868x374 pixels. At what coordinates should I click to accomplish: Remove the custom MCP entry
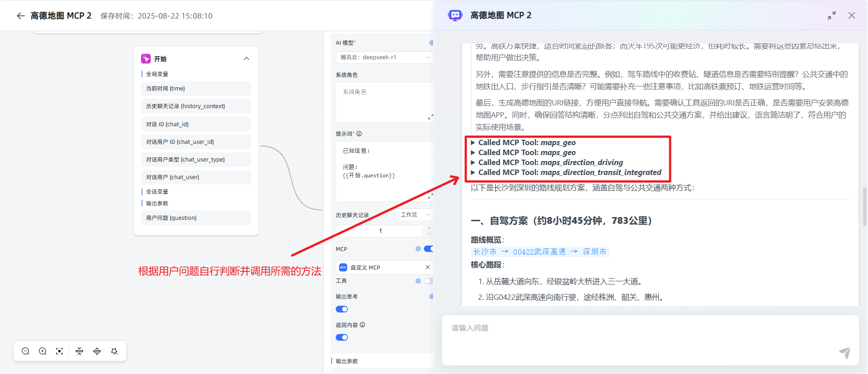point(428,267)
